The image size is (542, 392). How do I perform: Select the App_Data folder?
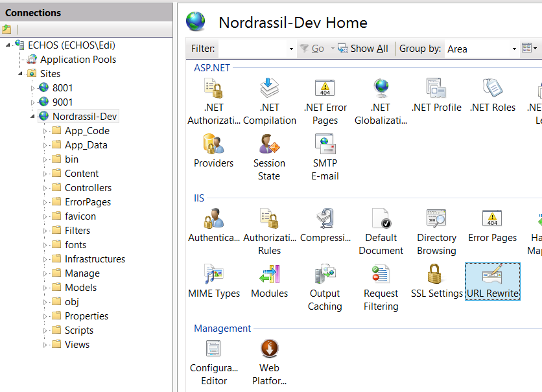coord(86,145)
